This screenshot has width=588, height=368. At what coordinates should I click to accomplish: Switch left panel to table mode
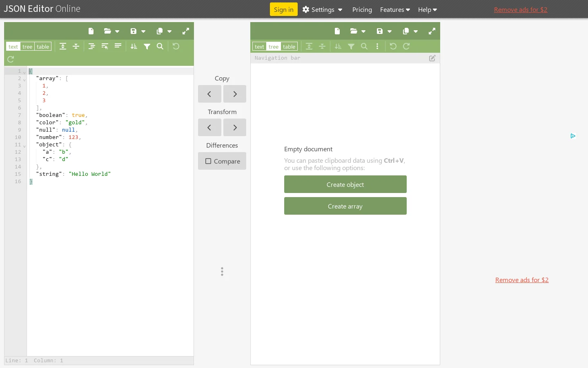[43, 47]
